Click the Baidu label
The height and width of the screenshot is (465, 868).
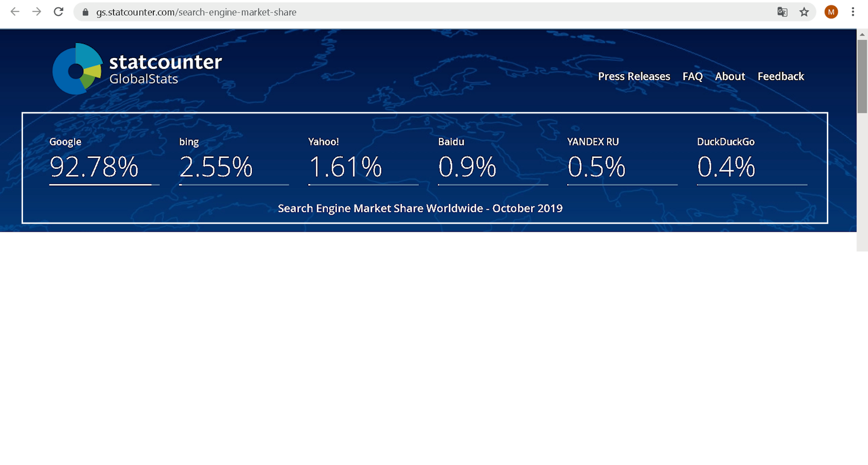[451, 142]
